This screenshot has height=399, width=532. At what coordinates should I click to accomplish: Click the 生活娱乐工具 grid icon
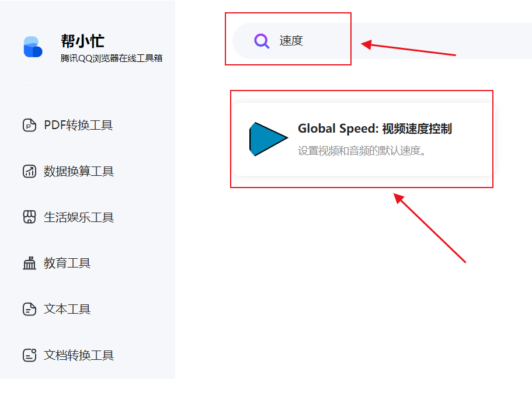29,217
